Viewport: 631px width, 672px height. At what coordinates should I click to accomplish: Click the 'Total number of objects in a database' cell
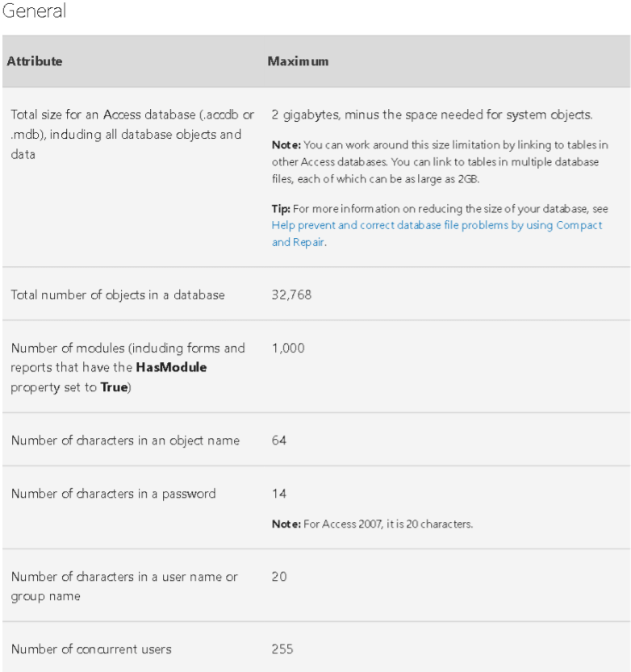point(118,295)
